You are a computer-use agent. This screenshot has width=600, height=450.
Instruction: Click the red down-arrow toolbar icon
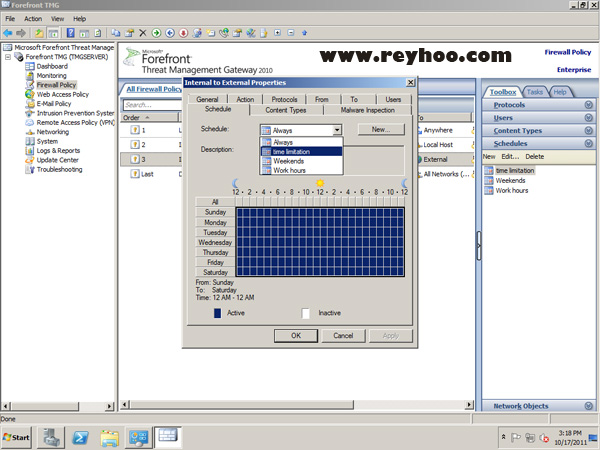[x=183, y=33]
